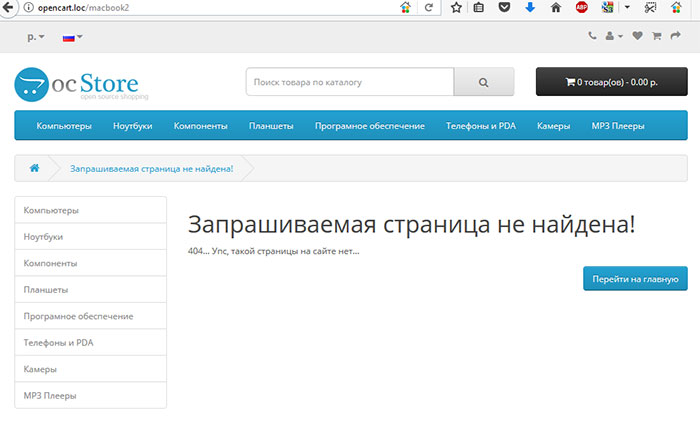
Task: Expand the toolbar dropdown arrow next to extension
Action: pyautogui.click(x=627, y=7)
